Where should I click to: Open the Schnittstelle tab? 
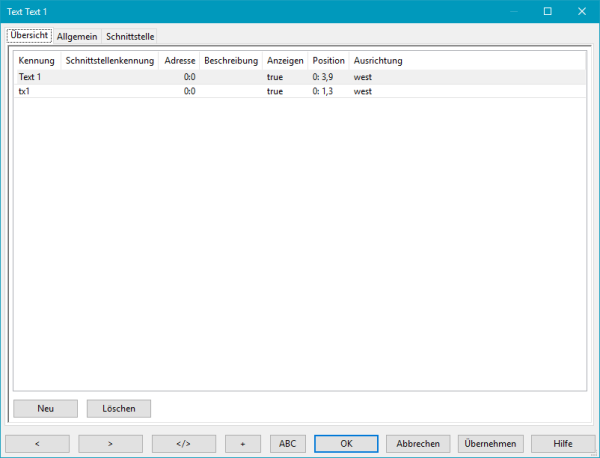tap(130, 36)
